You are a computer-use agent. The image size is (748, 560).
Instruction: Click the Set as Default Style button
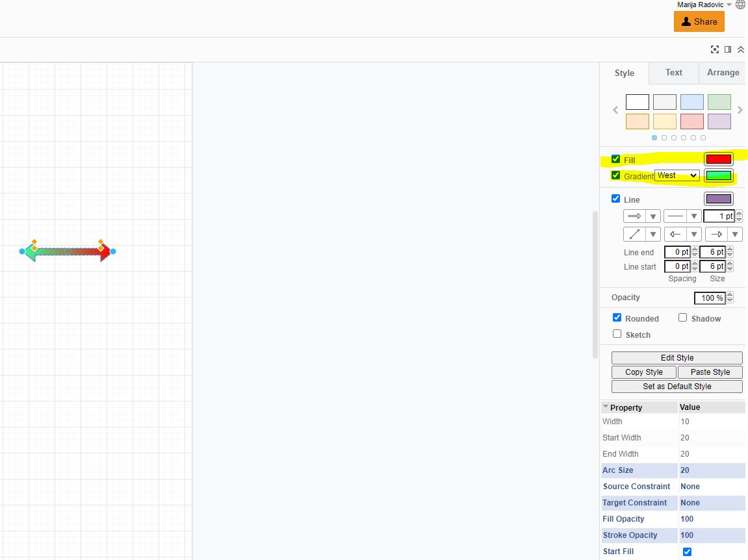[676, 386]
